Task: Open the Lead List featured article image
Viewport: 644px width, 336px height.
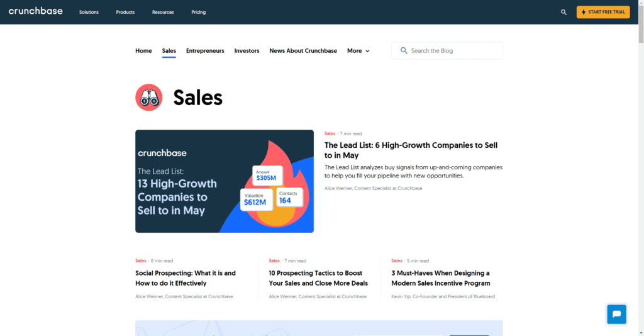Action: coord(225,181)
